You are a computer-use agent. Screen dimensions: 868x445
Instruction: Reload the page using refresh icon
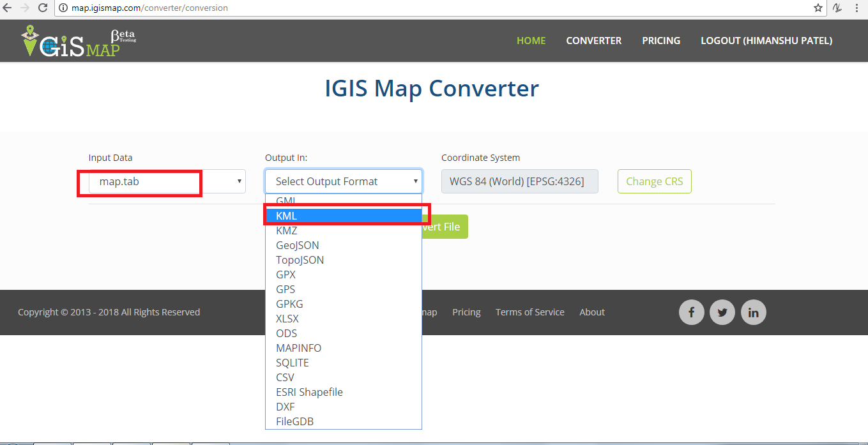pos(43,8)
